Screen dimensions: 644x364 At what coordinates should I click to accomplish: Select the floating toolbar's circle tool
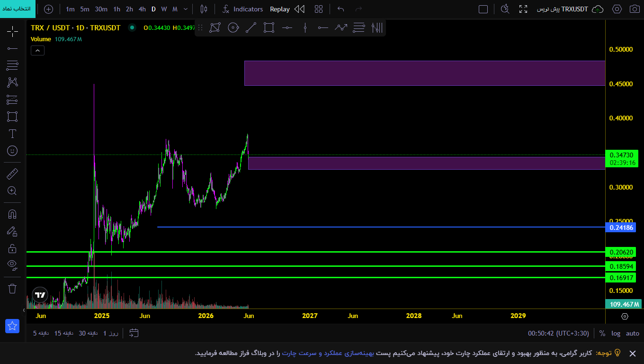(233, 28)
